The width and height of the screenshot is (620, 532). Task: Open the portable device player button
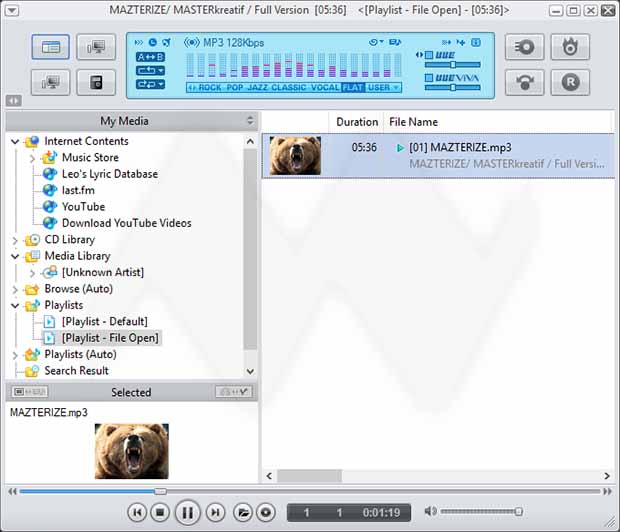click(96, 82)
